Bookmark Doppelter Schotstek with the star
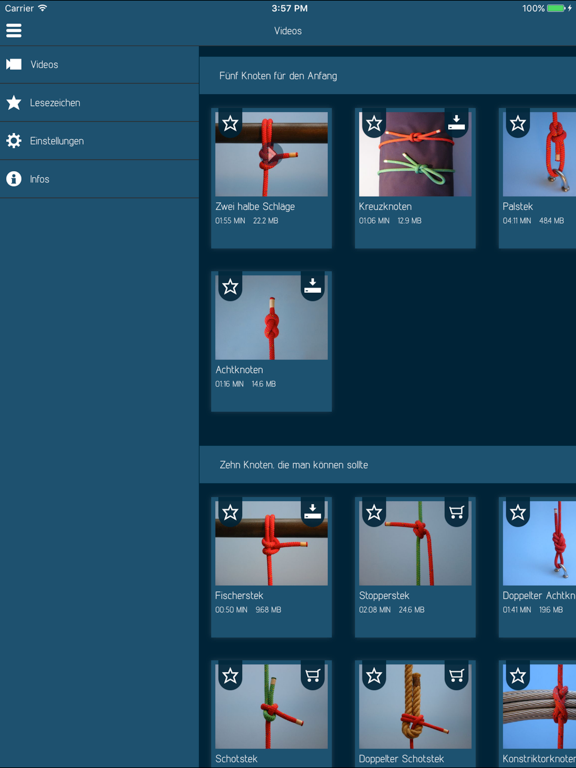576x768 pixels. (374, 676)
